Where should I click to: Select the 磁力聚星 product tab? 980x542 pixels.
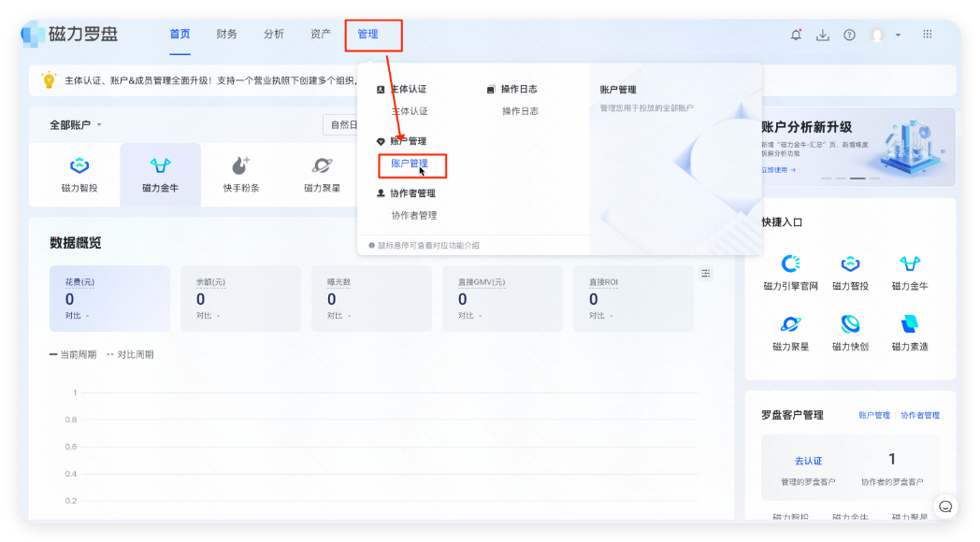tap(322, 175)
